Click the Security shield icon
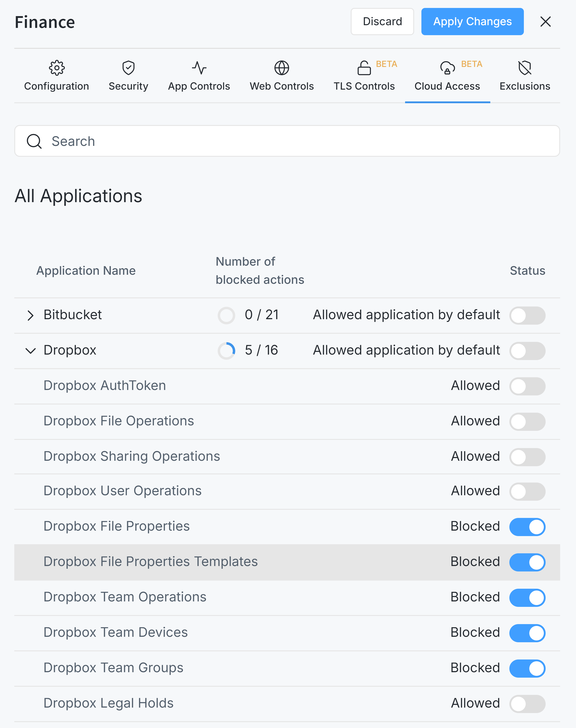This screenshot has width=576, height=728. [x=129, y=68]
